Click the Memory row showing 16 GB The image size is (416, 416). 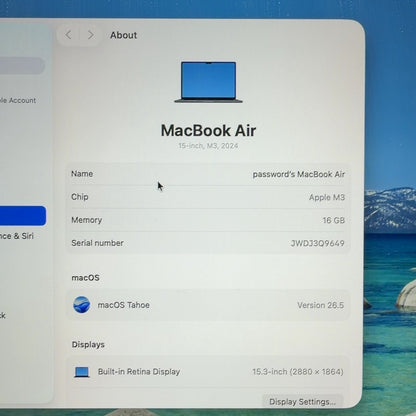coord(208,220)
